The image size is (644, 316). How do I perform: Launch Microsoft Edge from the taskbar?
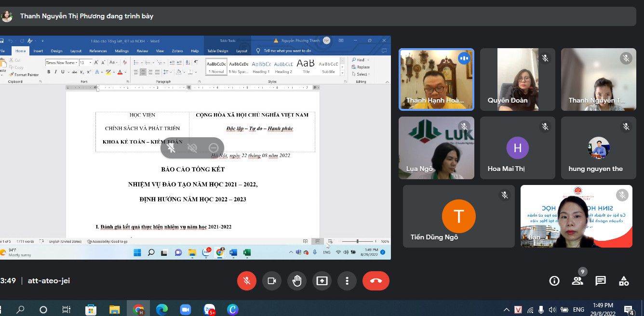162,309
